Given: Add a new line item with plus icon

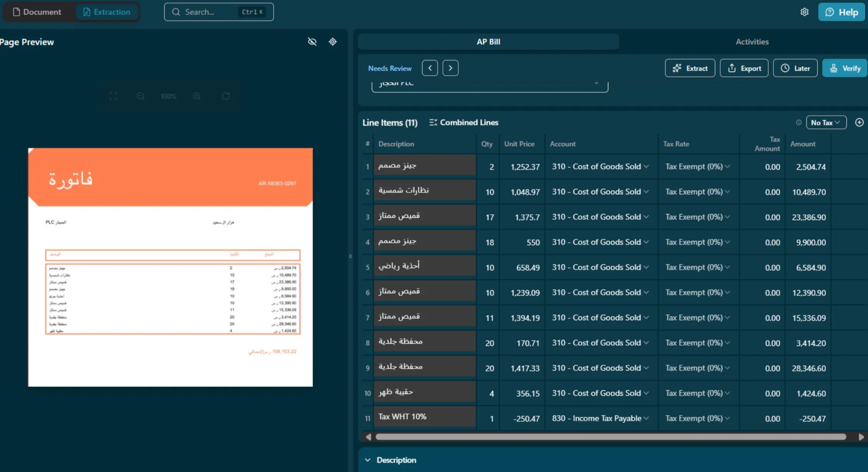Looking at the screenshot, I should click(x=860, y=122).
